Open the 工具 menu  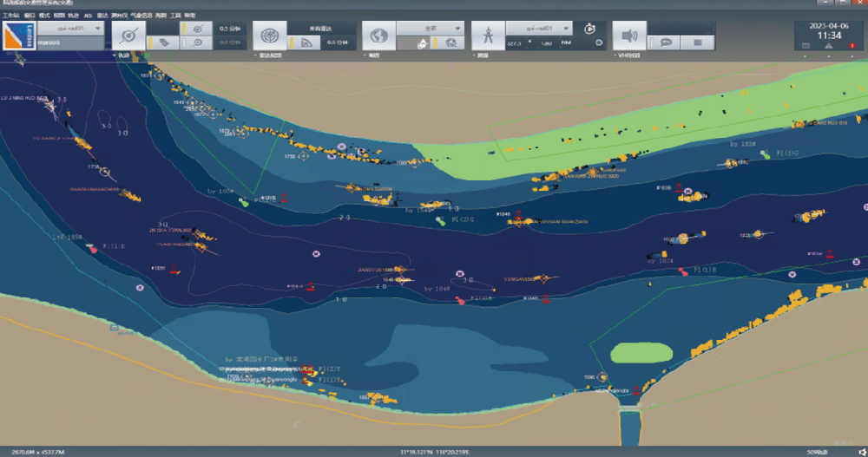(x=176, y=16)
